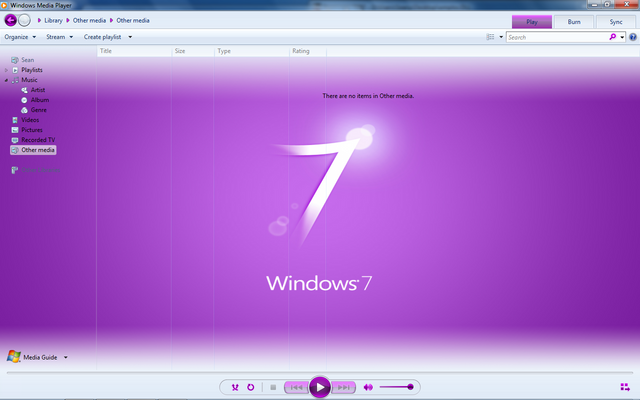
Task: Expand the Playlists tree node
Action: pos(6,70)
